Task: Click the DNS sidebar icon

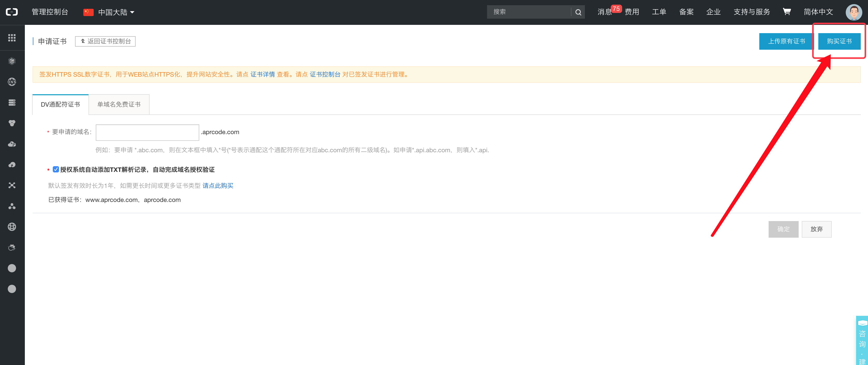Action: point(12,82)
